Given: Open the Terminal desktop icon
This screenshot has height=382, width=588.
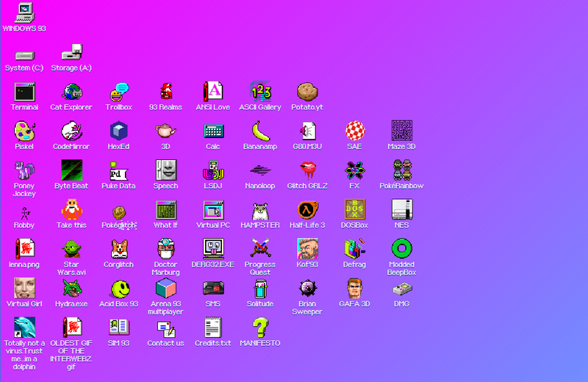Looking at the screenshot, I should pyautogui.click(x=24, y=93).
